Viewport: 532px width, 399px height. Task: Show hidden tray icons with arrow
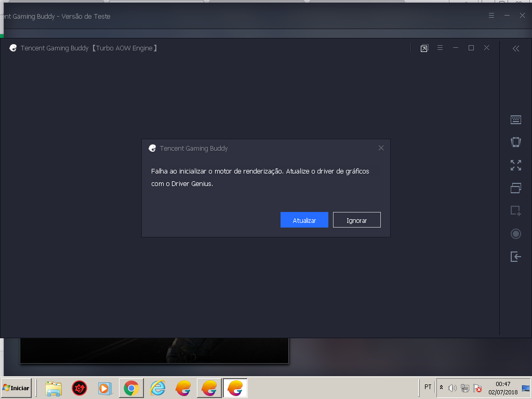442,388
